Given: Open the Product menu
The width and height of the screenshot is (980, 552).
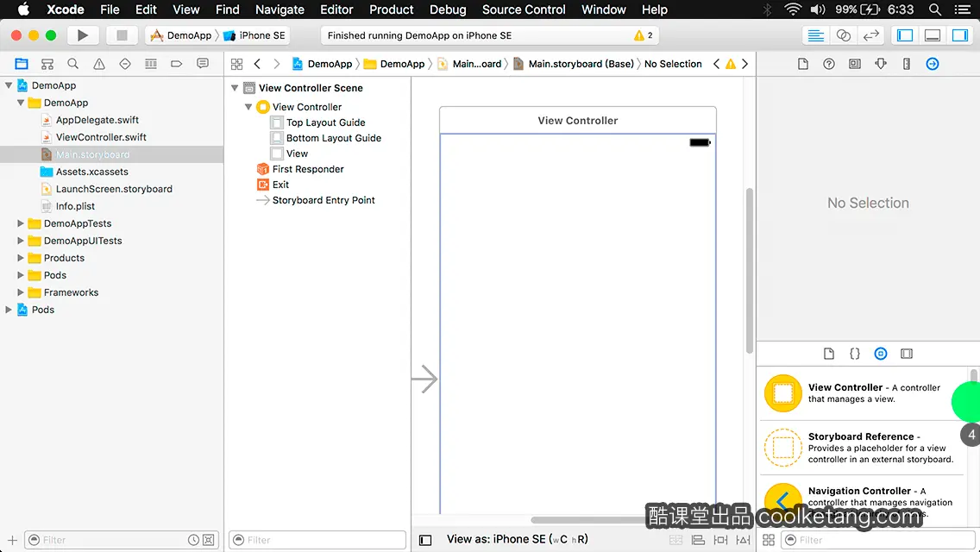Looking at the screenshot, I should point(392,9).
